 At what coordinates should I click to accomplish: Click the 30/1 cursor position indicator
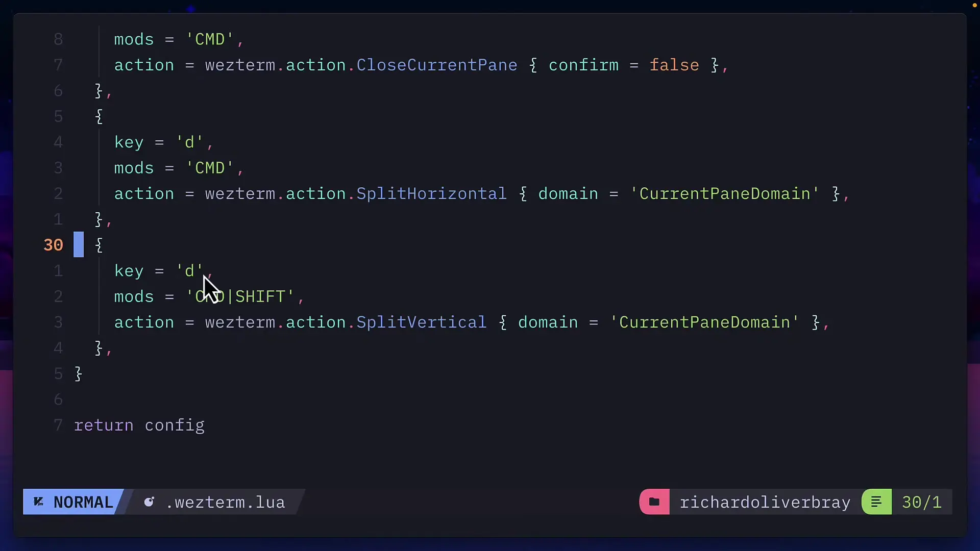click(x=921, y=502)
